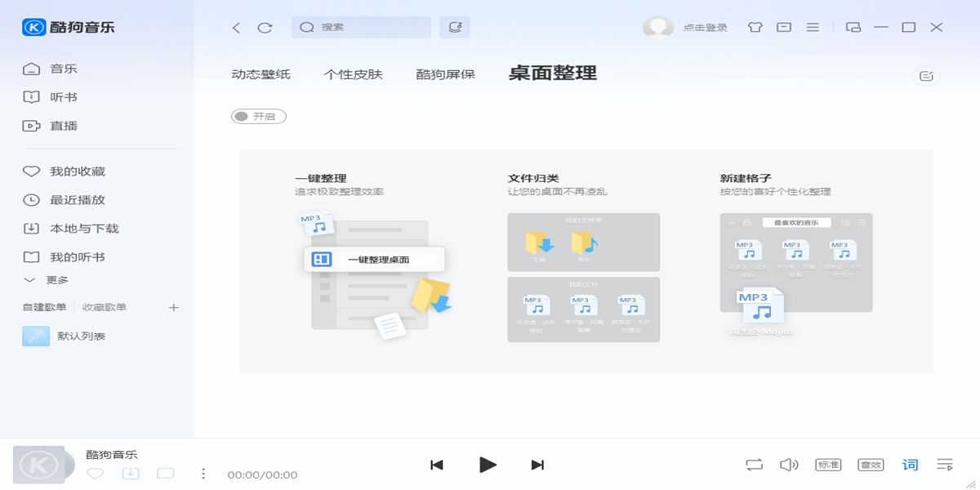Open the volume control slider

[789, 464]
